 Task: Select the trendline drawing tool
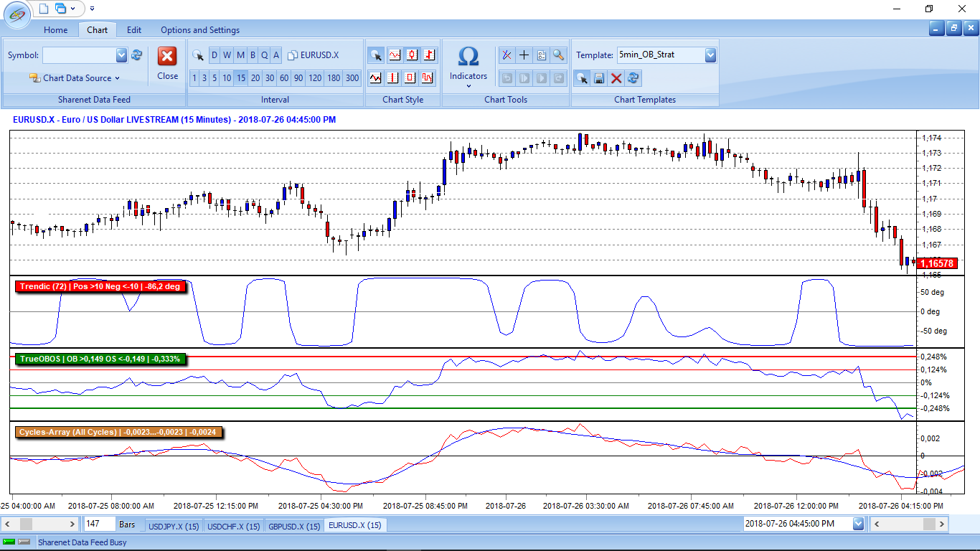click(x=507, y=55)
